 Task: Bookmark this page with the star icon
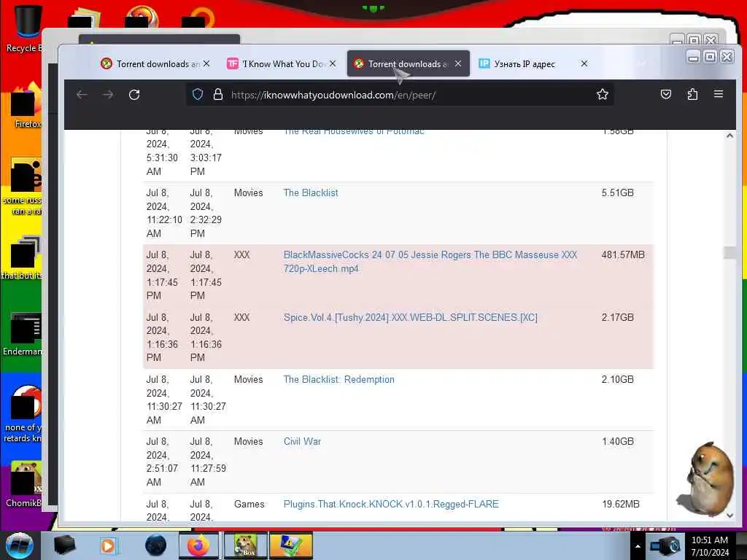[602, 95]
